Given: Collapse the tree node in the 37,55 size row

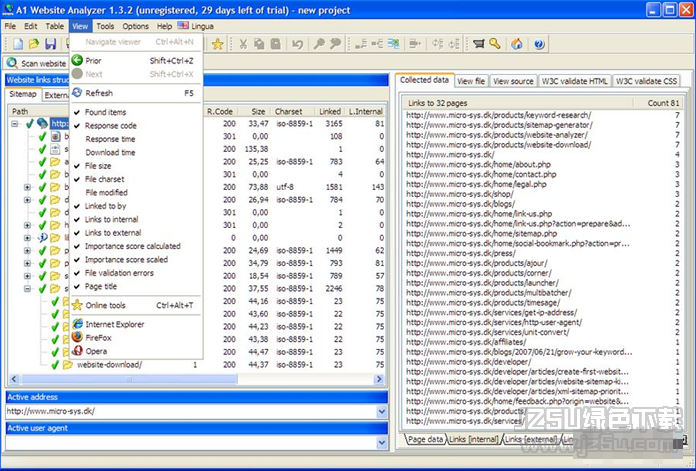Looking at the screenshot, I should (x=28, y=289).
